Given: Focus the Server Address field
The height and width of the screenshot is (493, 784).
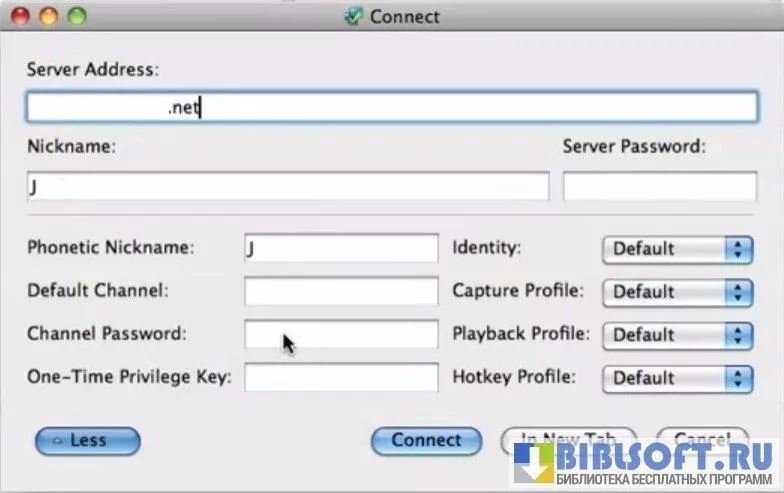Looking at the screenshot, I should tap(391, 107).
